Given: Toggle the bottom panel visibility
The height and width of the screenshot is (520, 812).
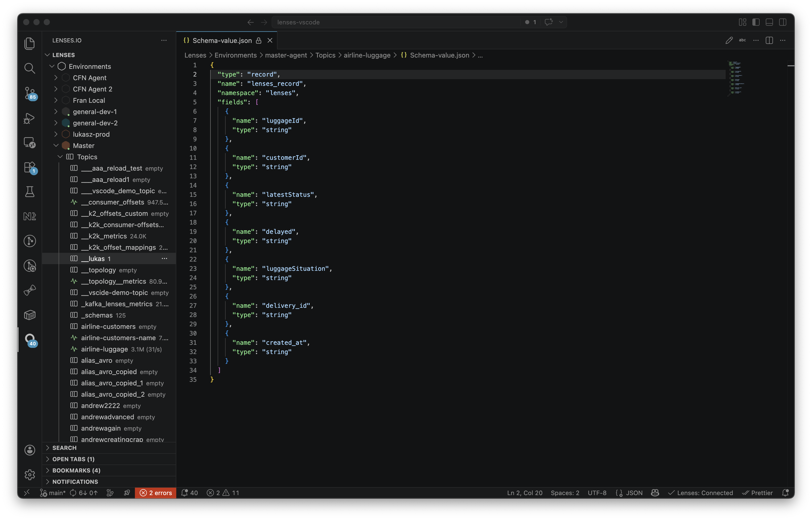Looking at the screenshot, I should 769,22.
